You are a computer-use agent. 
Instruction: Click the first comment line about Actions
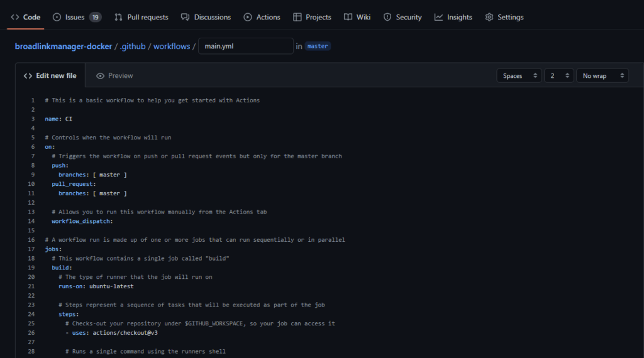coord(152,100)
